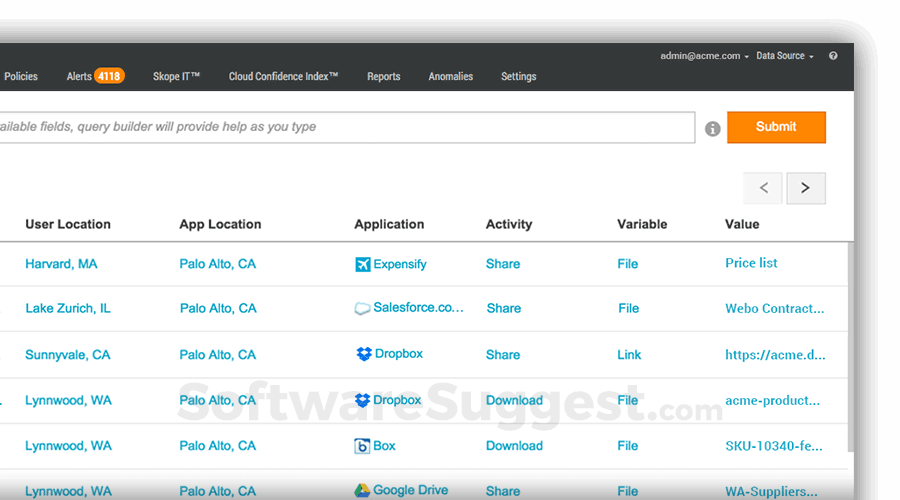
Task: Click File variable in Box row
Action: point(627,446)
